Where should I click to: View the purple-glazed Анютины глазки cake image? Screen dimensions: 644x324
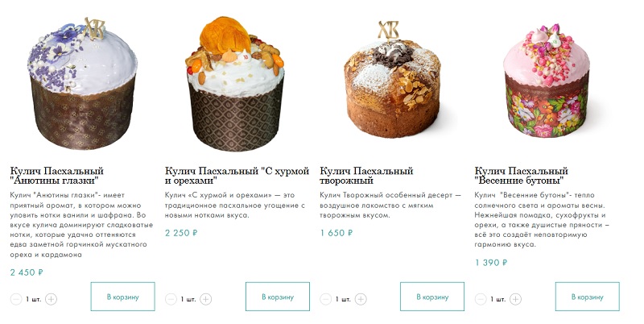coord(83,84)
